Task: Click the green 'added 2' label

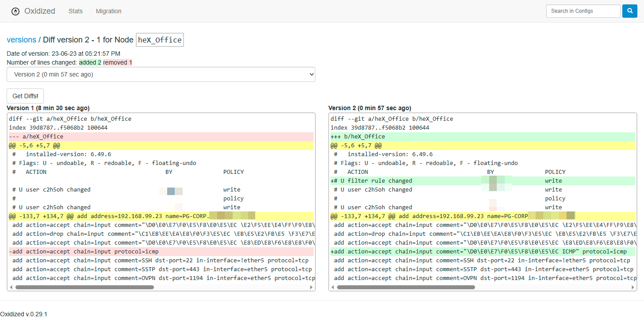Action: [90, 62]
